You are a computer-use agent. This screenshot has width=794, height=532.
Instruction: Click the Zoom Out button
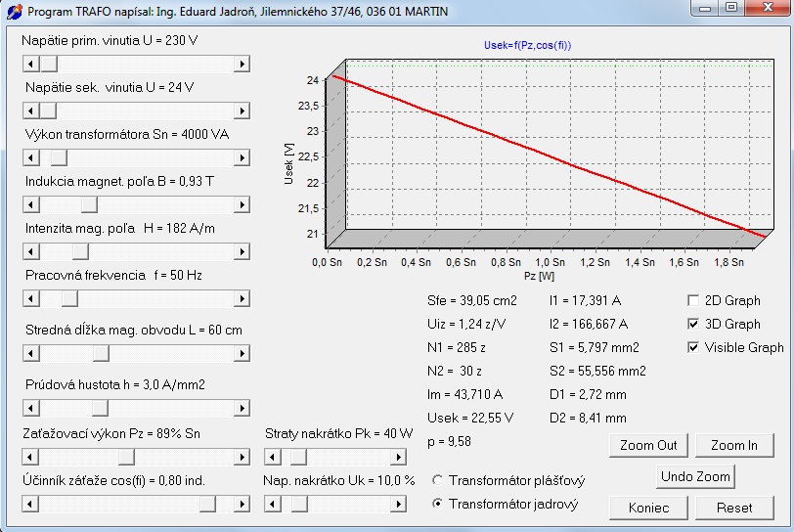coord(648,445)
